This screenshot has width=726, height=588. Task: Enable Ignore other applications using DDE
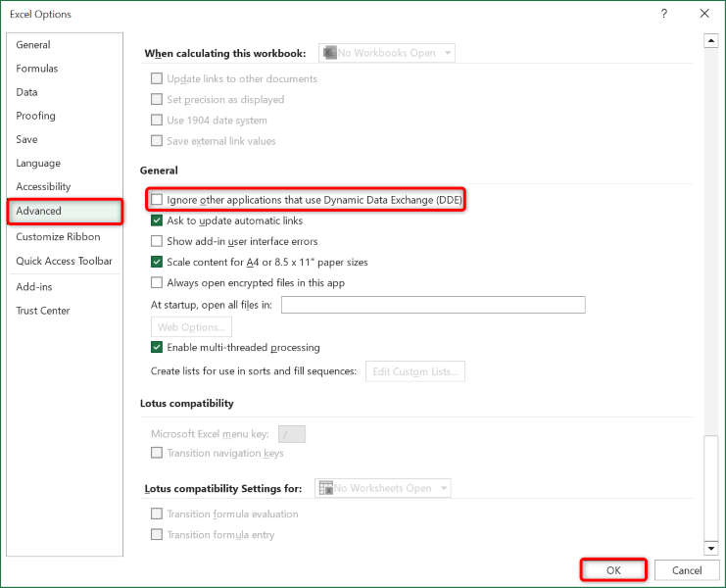click(x=157, y=200)
